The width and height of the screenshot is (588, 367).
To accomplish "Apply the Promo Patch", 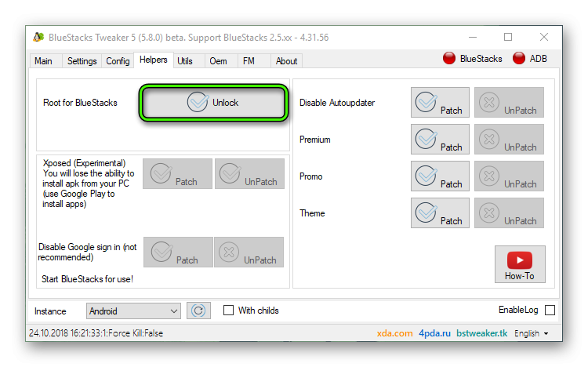I will click(x=440, y=176).
